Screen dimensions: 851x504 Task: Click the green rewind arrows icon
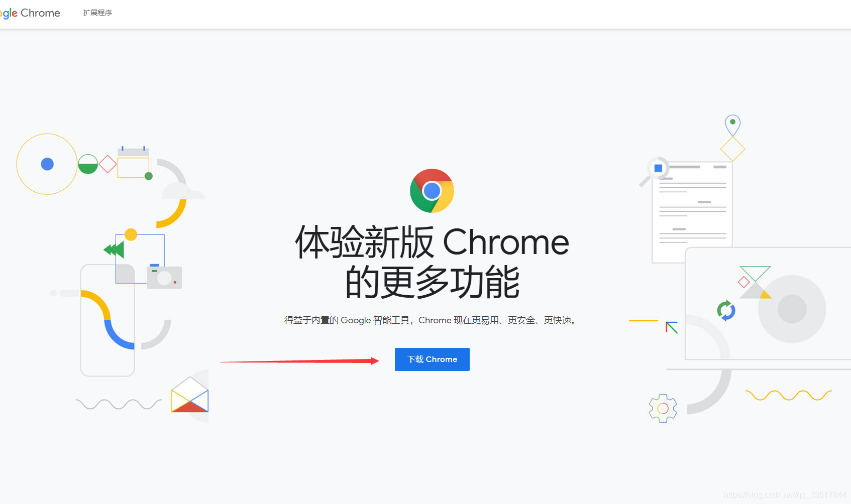pos(114,249)
